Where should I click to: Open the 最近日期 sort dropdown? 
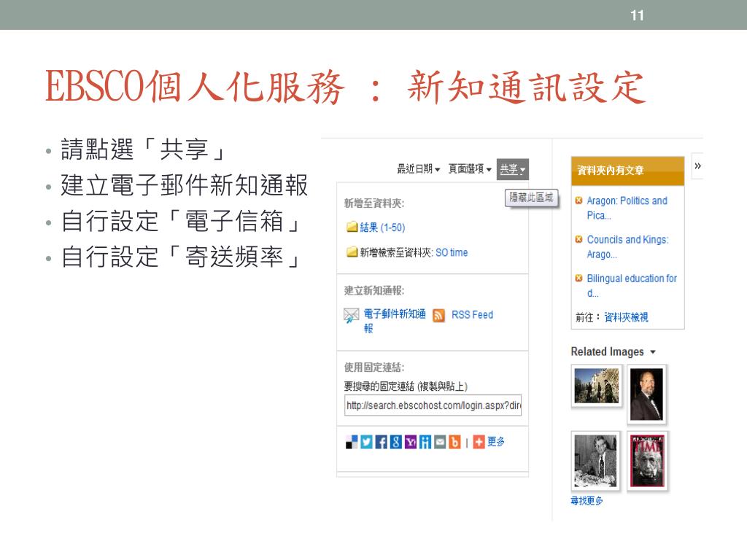coord(418,169)
